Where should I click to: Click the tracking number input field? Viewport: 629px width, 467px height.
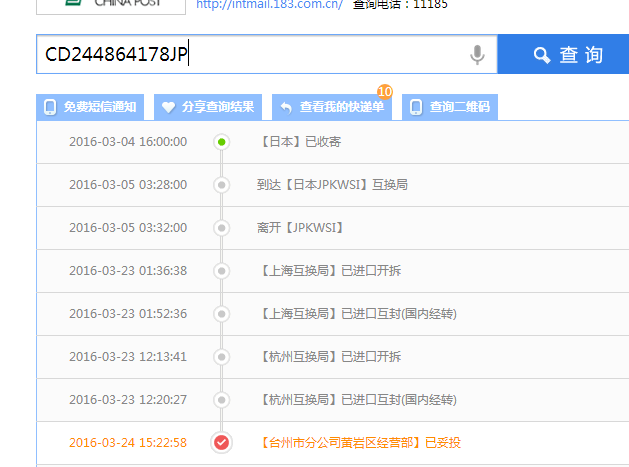250,55
